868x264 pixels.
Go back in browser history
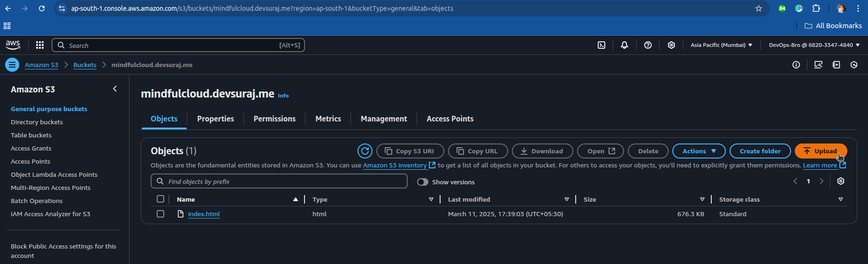click(8, 8)
